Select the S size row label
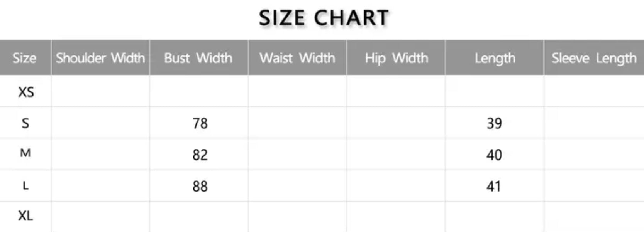644x232 pixels. [x=25, y=123]
